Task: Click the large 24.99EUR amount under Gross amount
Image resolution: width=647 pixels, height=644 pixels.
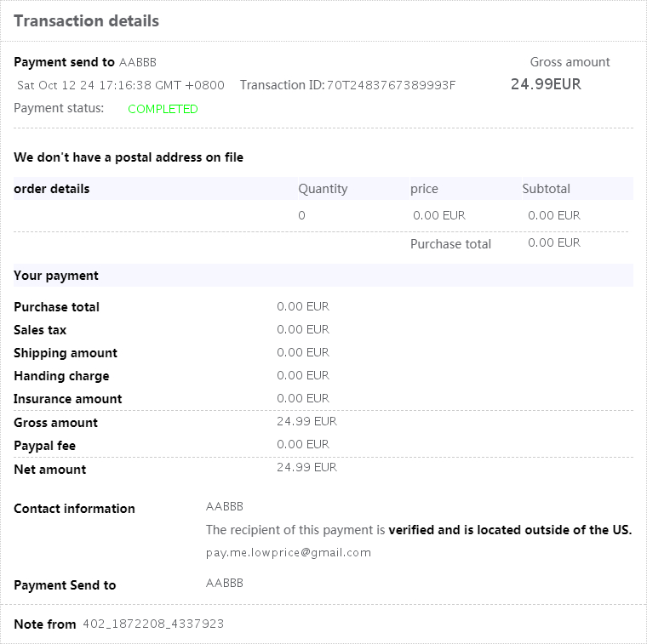Action: pyautogui.click(x=546, y=84)
